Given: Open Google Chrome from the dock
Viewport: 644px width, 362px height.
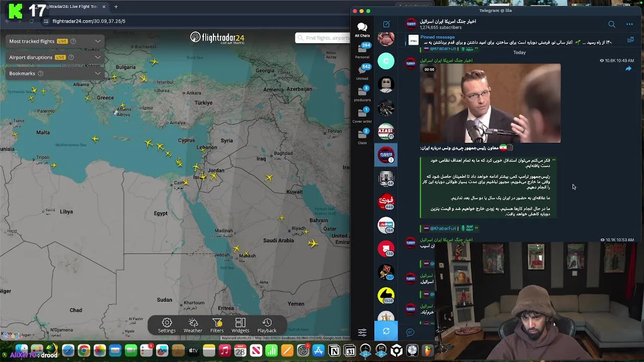Looking at the screenshot, I should click(x=84, y=350).
